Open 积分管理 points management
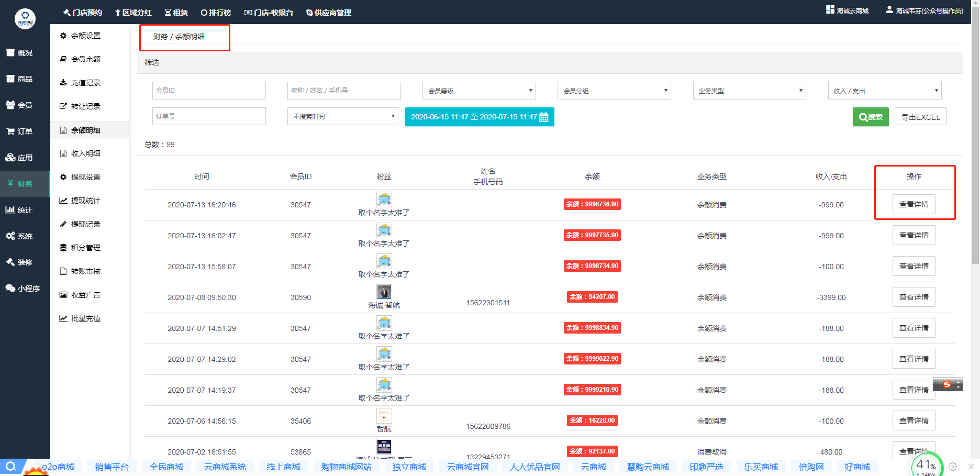 [80, 248]
